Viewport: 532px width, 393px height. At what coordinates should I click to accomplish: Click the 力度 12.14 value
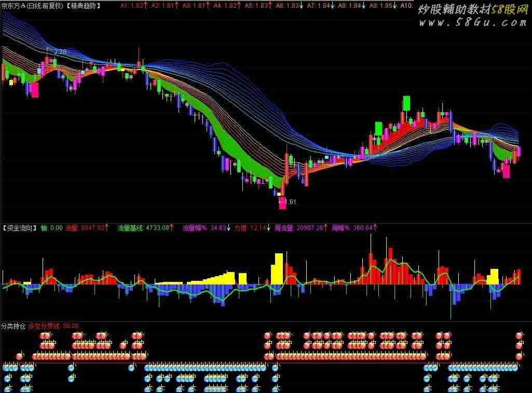point(252,228)
